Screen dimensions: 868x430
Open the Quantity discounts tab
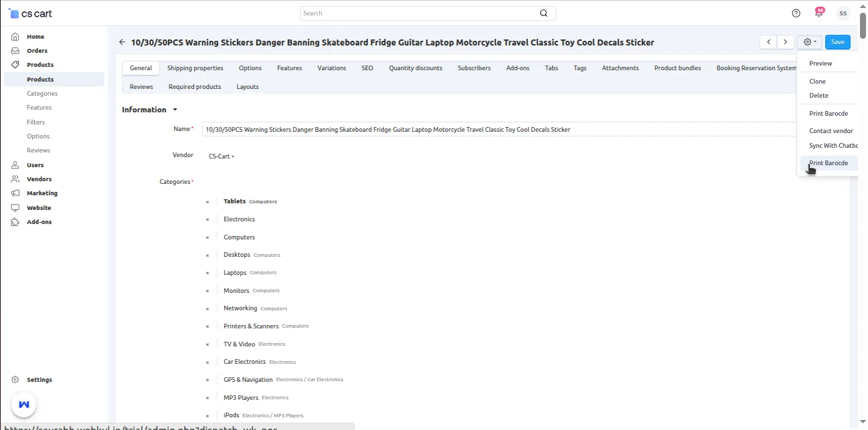pyautogui.click(x=416, y=68)
